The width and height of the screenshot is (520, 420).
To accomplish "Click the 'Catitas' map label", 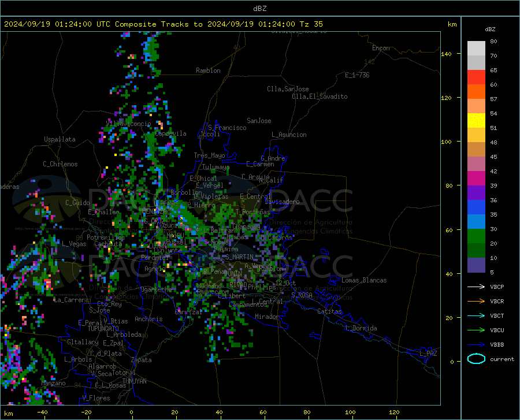I will 330,311.
